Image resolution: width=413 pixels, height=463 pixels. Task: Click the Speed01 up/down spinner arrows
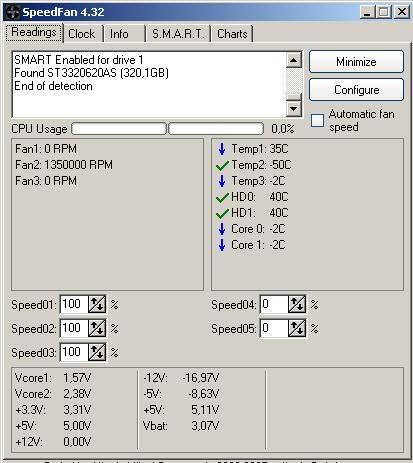(x=97, y=304)
